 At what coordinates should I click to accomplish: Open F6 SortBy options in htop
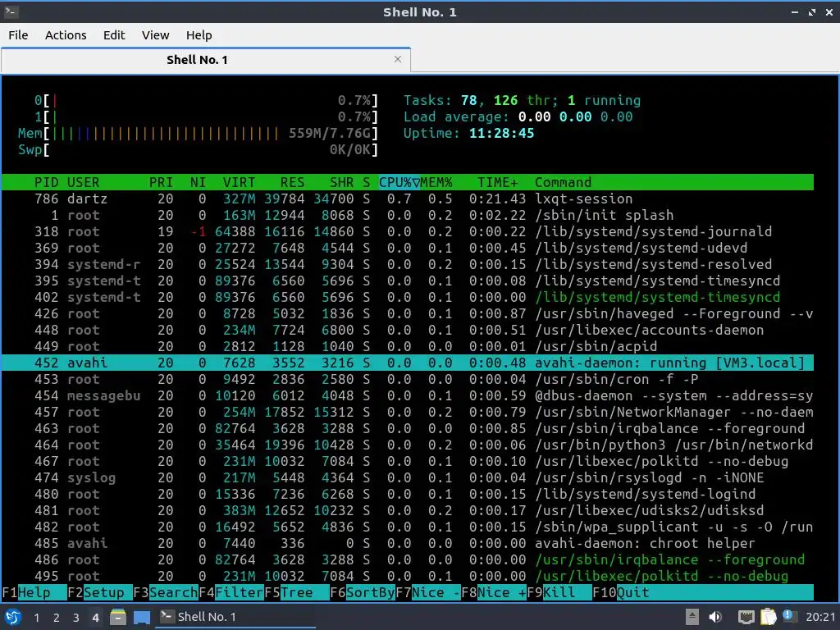tap(362, 592)
